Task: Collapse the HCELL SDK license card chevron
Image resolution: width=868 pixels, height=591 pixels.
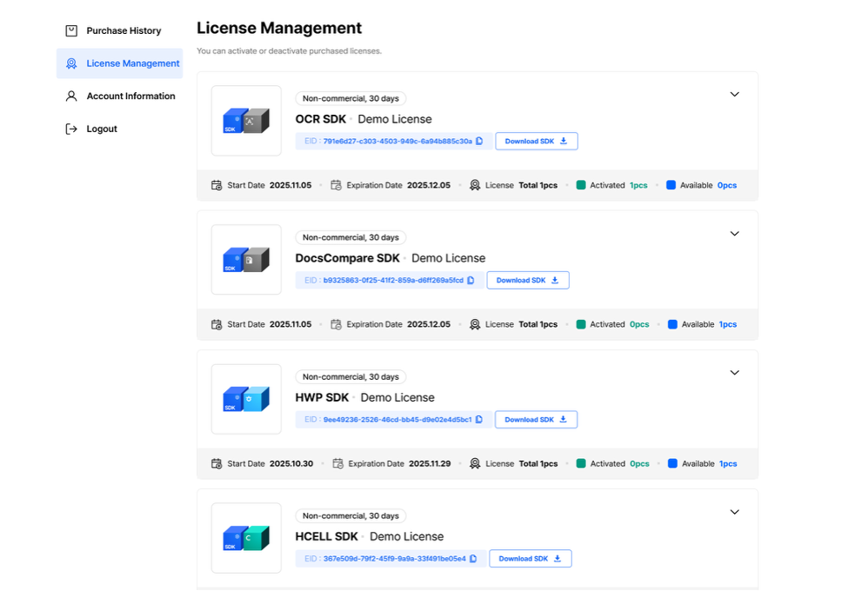Action: pyautogui.click(x=735, y=512)
